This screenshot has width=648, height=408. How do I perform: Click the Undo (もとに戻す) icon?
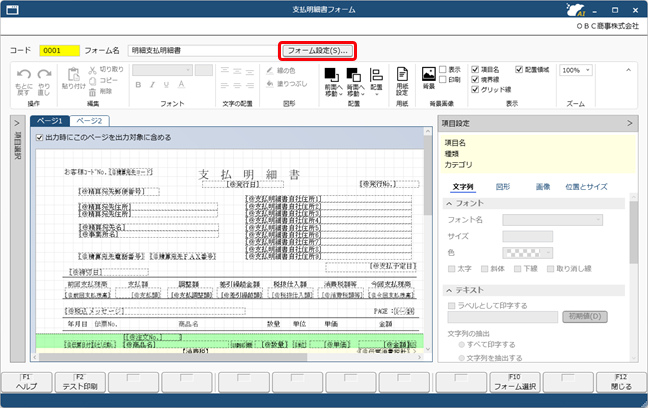24,74
